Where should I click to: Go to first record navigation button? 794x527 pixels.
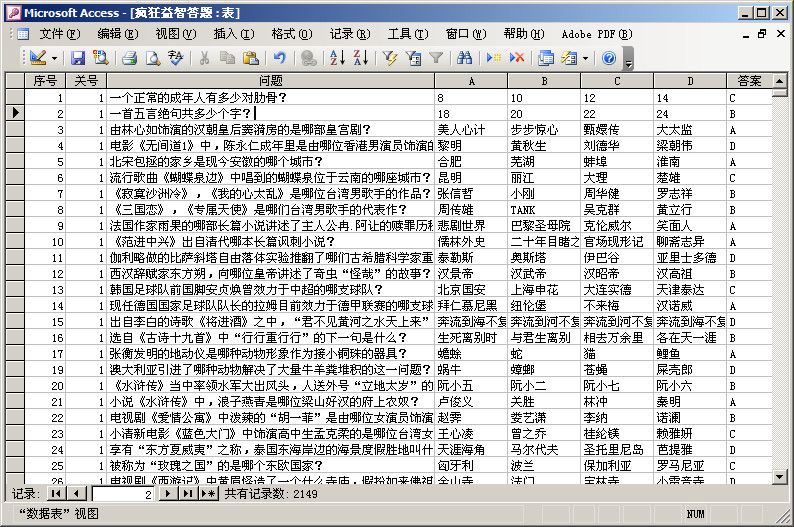56,494
